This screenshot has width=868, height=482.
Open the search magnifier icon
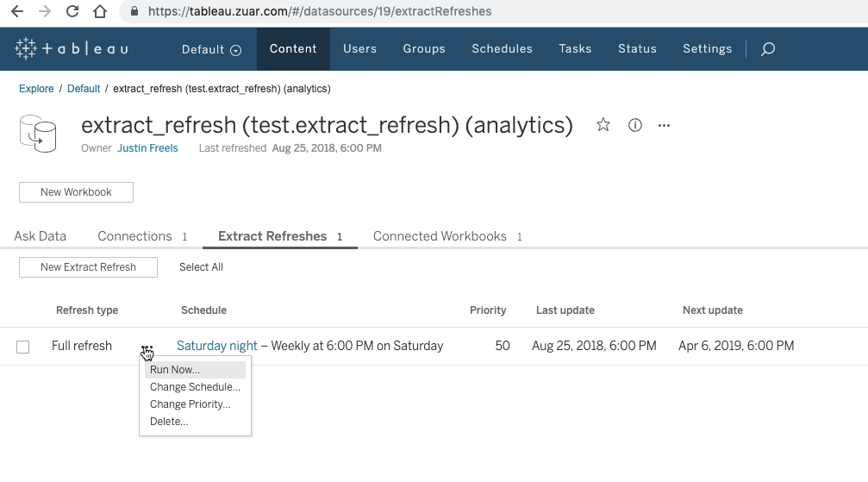[768, 49]
